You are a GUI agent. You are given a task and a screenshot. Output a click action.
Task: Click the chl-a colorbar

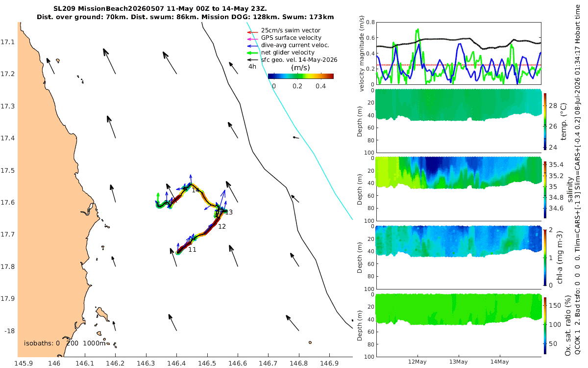point(546,257)
